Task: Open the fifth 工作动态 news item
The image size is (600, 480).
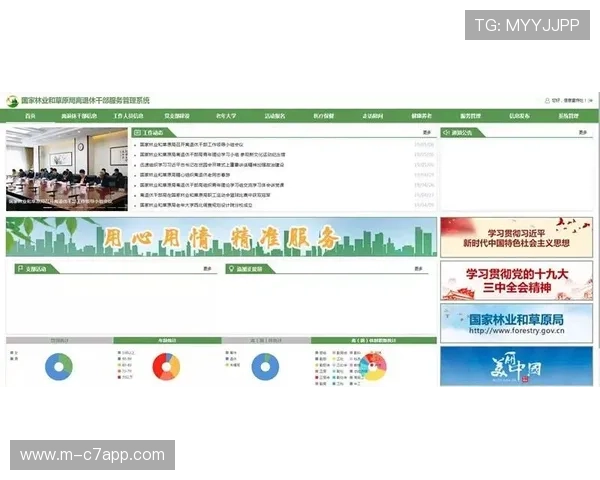Action: (x=212, y=185)
